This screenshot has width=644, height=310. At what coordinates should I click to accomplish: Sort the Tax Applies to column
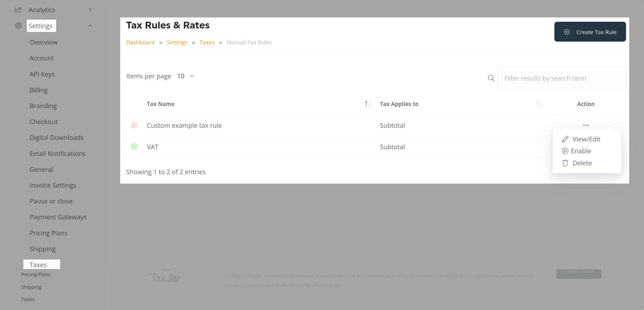coord(538,104)
